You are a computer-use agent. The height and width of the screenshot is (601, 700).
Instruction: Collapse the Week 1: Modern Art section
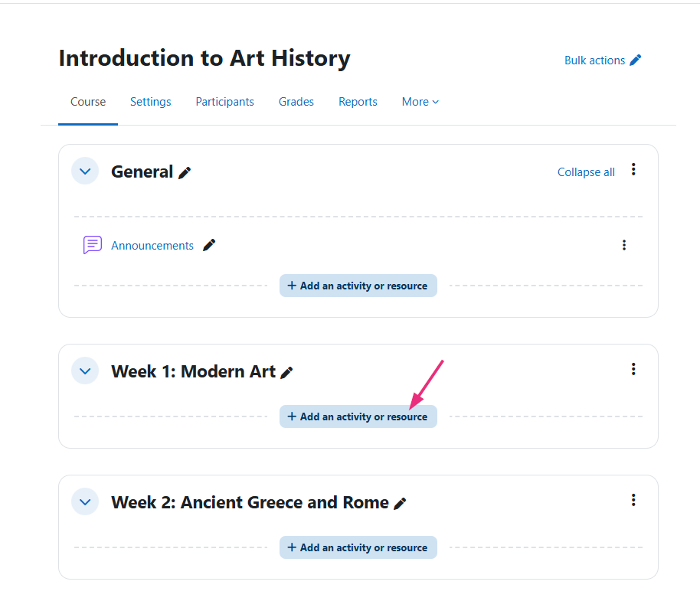point(85,371)
